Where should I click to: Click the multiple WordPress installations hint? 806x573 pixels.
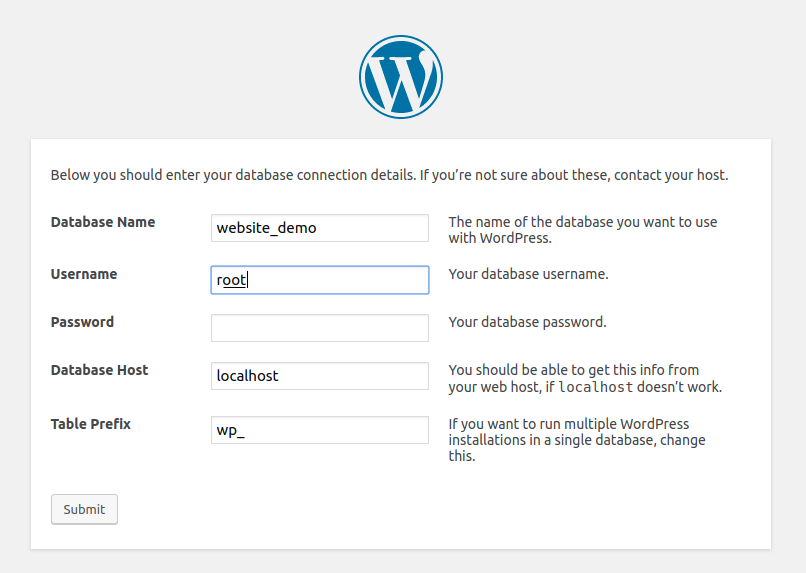(x=576, y=440)
